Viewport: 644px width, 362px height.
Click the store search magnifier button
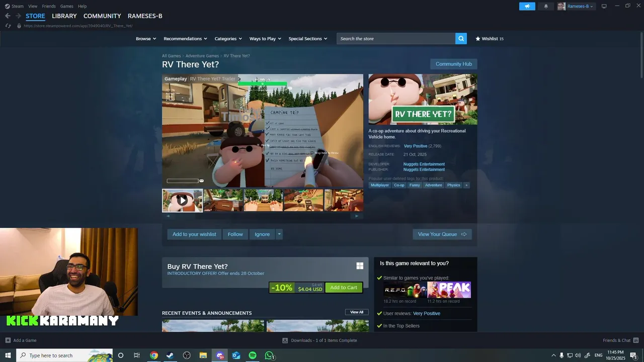[461, 39]
